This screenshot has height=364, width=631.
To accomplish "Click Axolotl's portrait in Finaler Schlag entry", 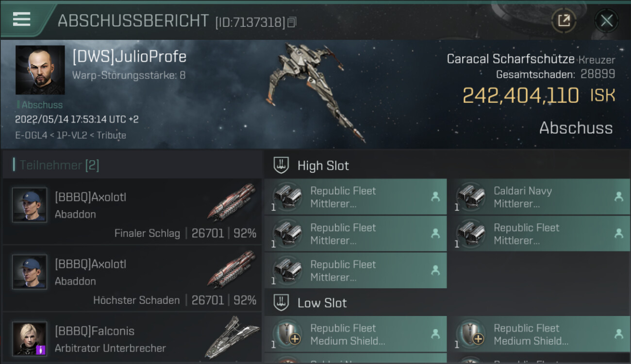I will (x=30, y=205).
